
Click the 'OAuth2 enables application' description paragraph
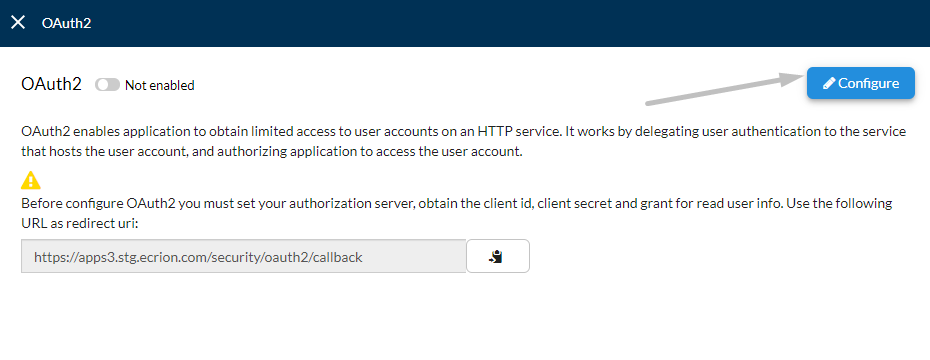[463, 141]
